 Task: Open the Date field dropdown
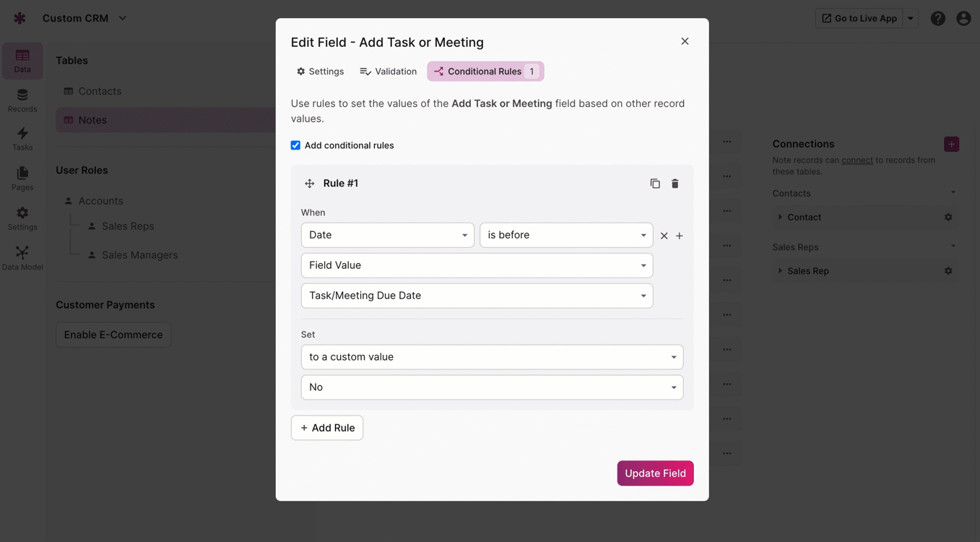point(387,235)
